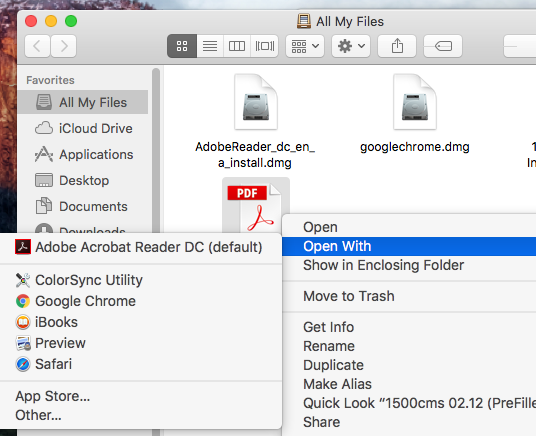Open with iBooks

pyautogui.click(x=141, y=322)
